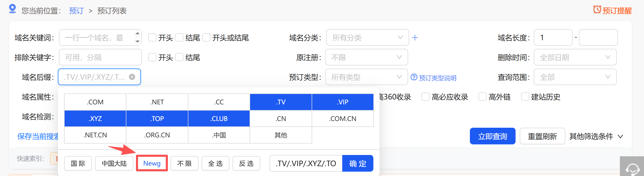Screen dimensions: 644x176
Task: Select the .NET suffix
Action: pyautogui.click(x=157, y=102)
